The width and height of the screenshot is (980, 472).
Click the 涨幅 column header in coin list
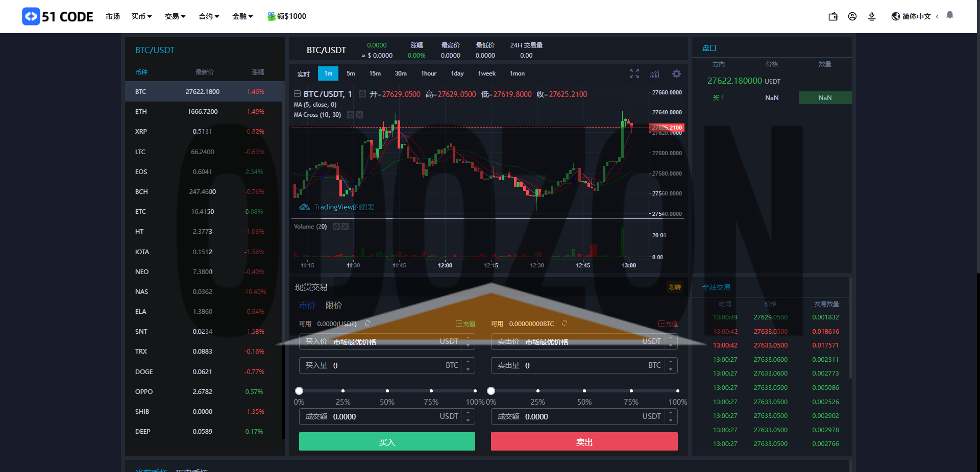coord(258,72)
